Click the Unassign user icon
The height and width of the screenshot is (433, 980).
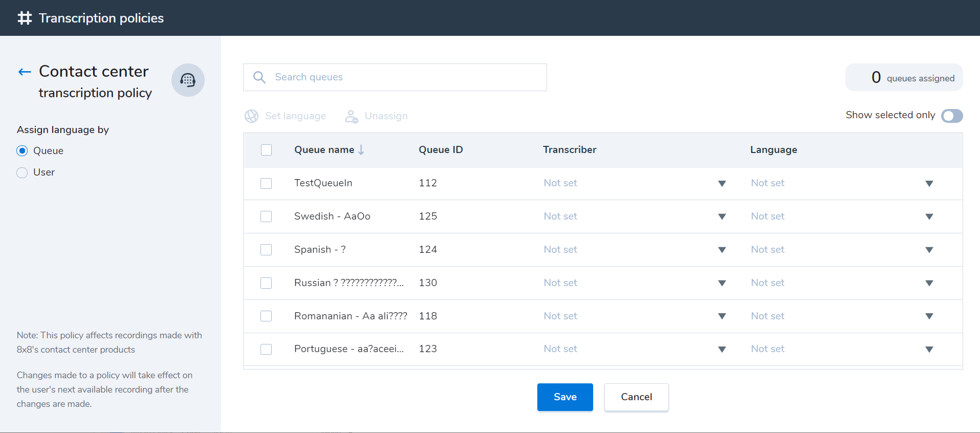click(352, 116)
